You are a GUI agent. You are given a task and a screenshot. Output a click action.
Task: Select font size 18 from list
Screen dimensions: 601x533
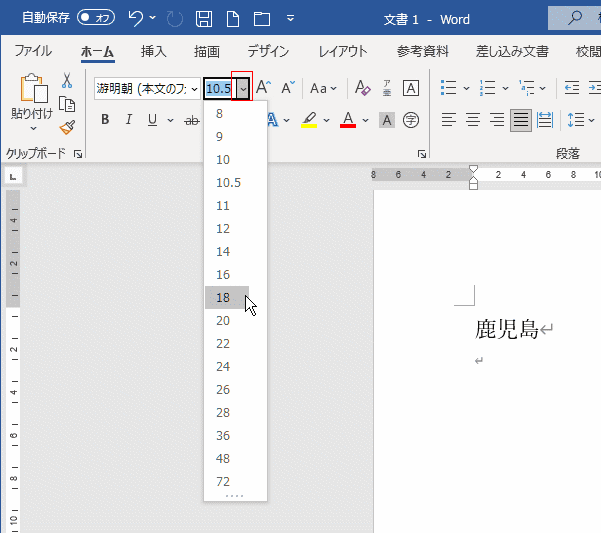pyautogui.click(x=223, y=297)
